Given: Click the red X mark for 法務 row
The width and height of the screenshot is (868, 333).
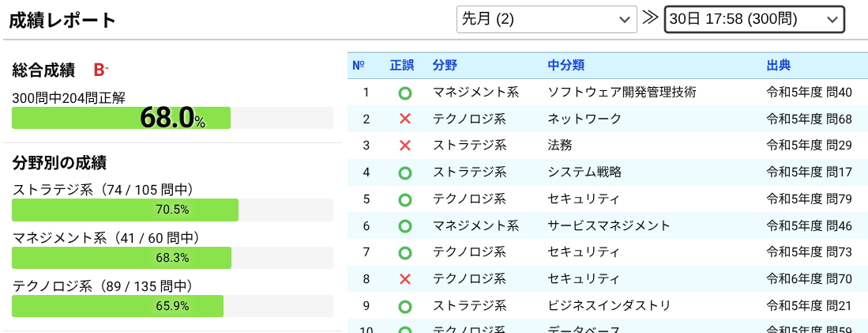Looking at the screenshot, I should click(405, 146).
